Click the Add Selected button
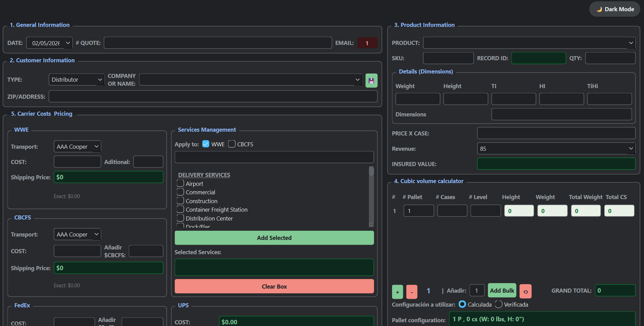Viewport: 644px width, 326px height. 274,238
